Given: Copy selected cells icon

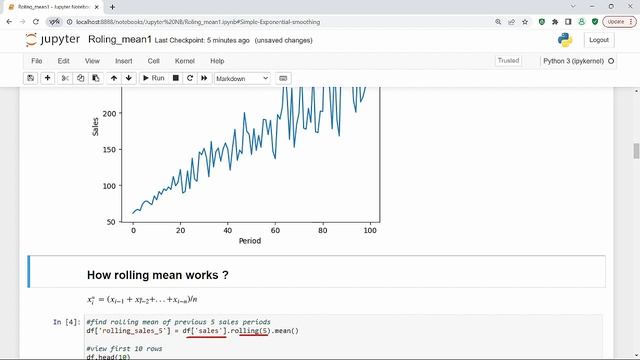Looking at the screenshot, I should [x=80, y=78].
